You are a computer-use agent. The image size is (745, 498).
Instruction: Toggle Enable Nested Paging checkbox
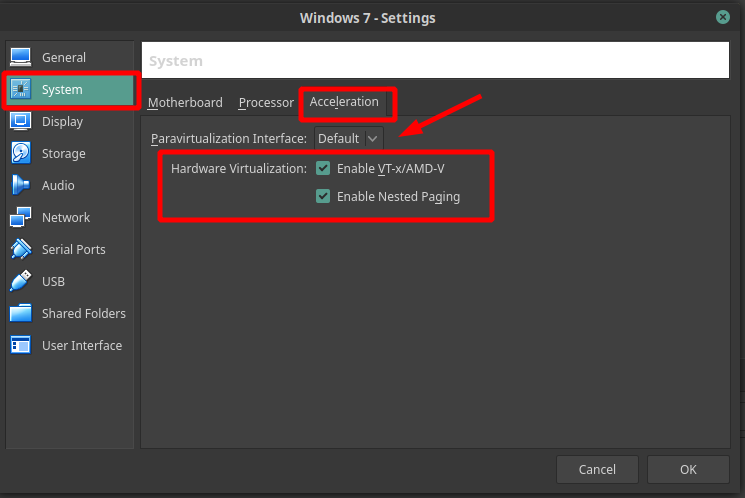click(x=323, y=196)
